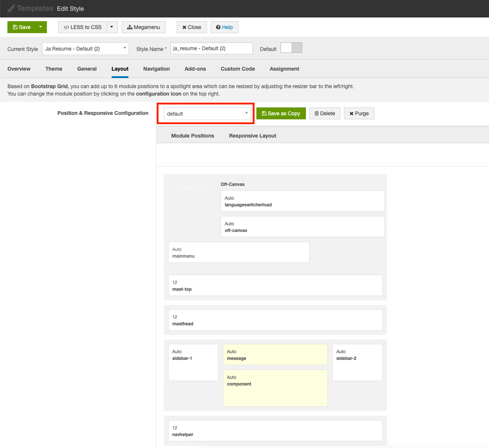This screenshot has width=489, height=448.
Task: Open the Custom Code tab
Action: [237, 69]
